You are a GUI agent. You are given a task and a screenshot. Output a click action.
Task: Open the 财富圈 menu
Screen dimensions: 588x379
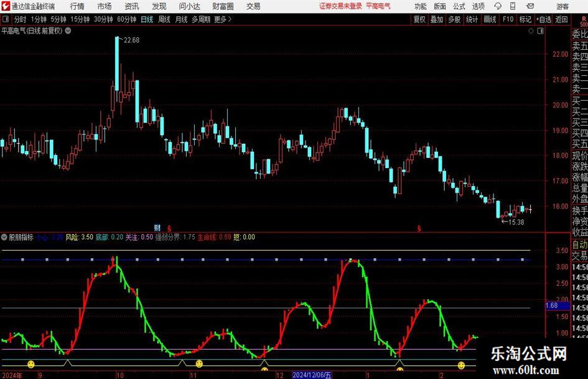coord(223,6)
